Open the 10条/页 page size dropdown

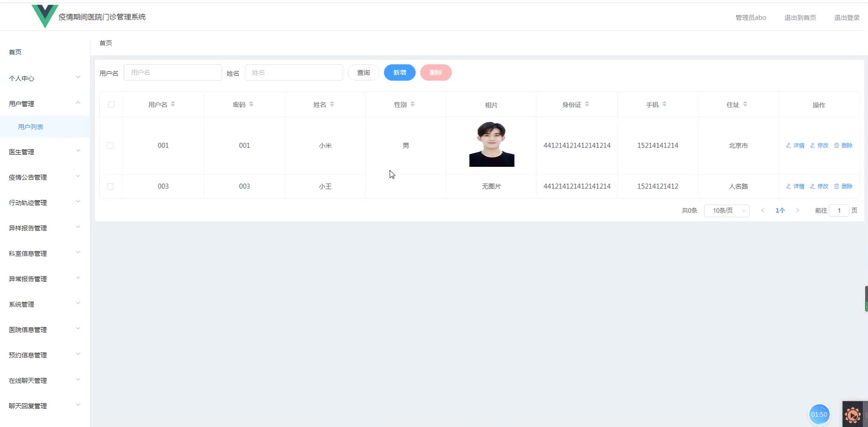[726, 210]
